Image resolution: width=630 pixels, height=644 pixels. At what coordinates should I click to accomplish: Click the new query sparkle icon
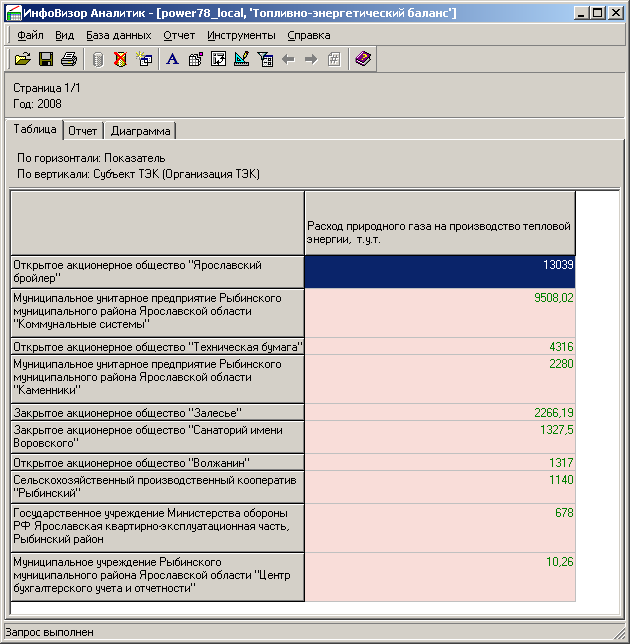coord(144,59)
